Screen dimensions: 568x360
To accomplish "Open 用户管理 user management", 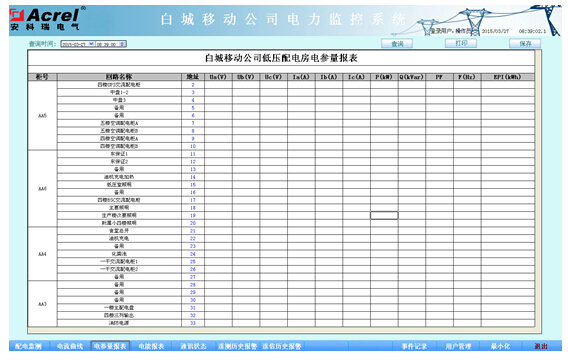I will point(459,346).
